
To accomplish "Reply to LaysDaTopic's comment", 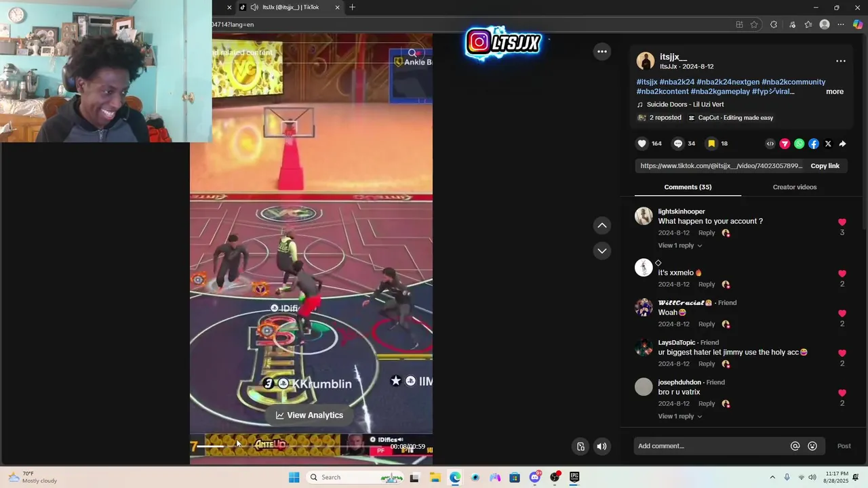I will pyautogui.click(x=707, y=364).
